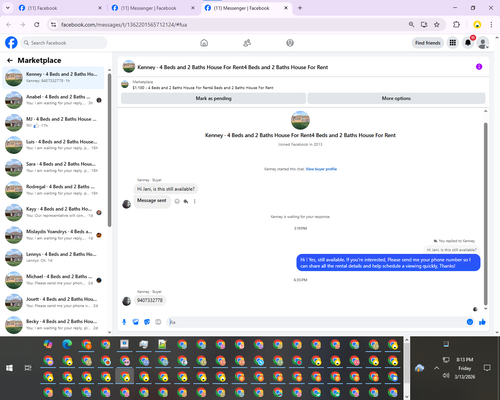Focus the Search Facebook box

64,43
